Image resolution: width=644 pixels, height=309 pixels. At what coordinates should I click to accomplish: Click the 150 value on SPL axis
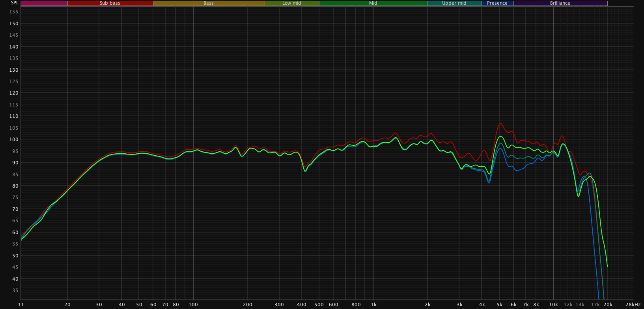click(x=14, y=24)
